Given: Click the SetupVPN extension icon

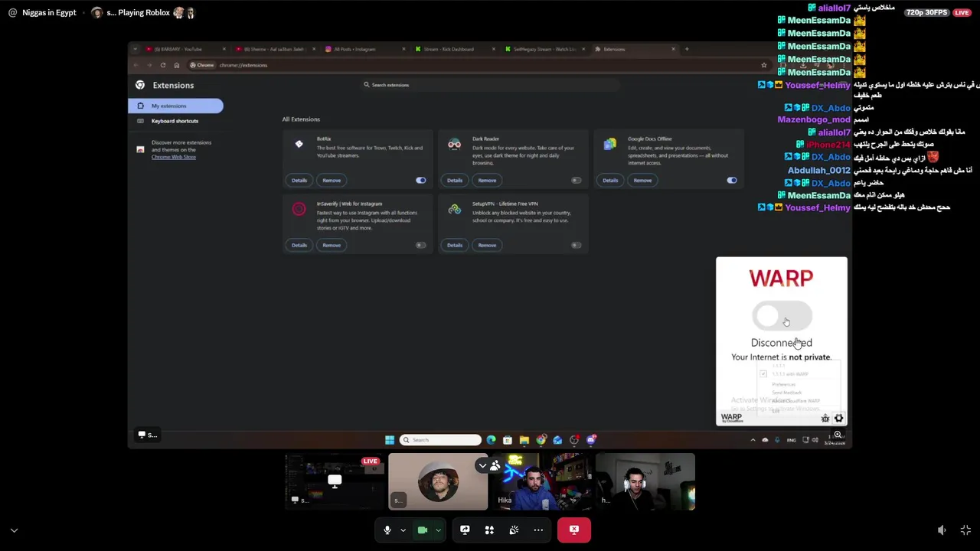Looking at the screenshot, I should click(x=454, y=209).
